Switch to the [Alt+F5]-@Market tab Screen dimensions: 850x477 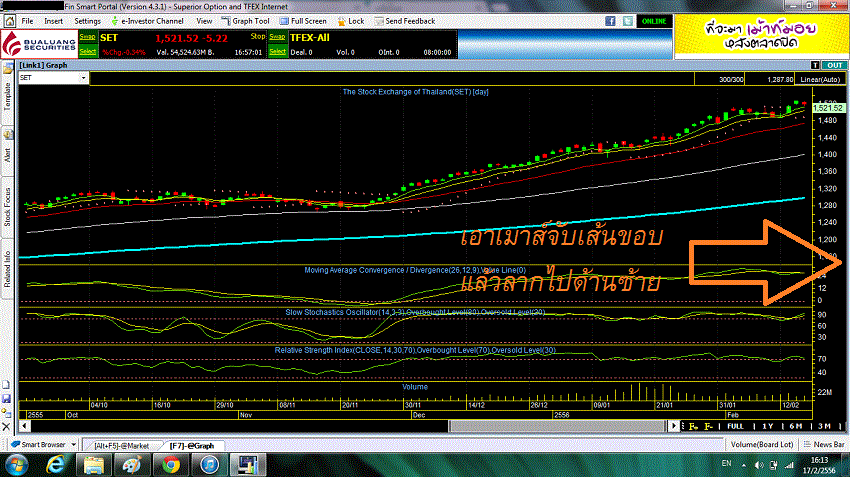[x=121, y=446]
